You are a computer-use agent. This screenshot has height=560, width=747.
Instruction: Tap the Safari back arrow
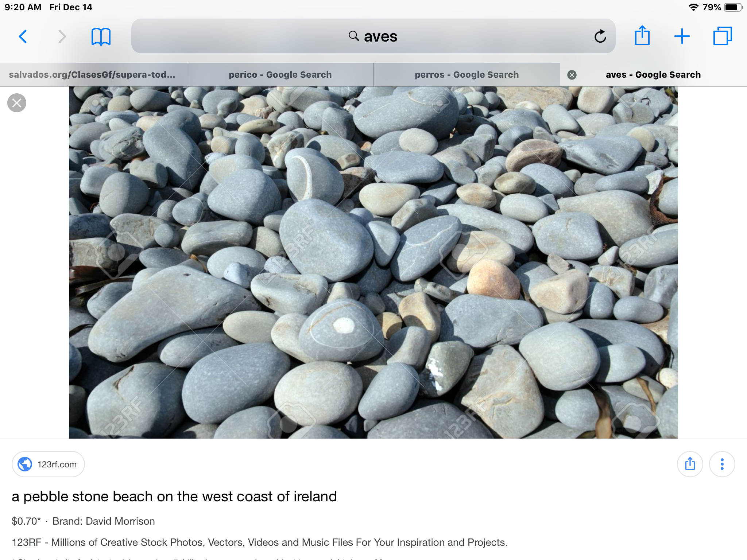(23, 36)
